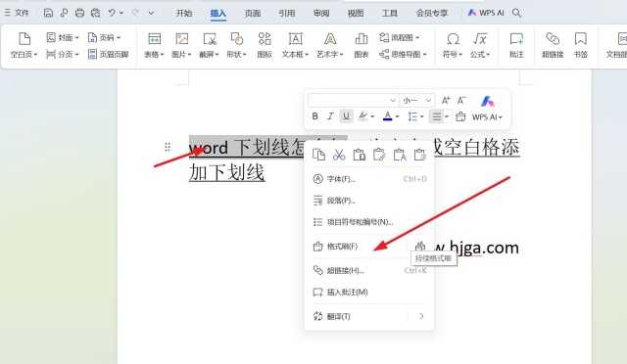The height and width of the screenshot is (364, 627).
Task: Switch to the 审阅 Review tab
Action: tap(321, 13)
